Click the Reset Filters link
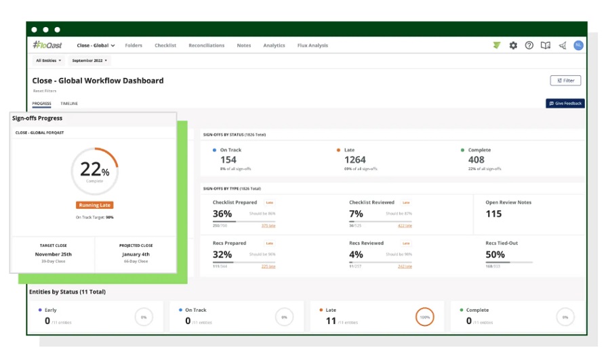This screenshot has width=610, height=364. click(x=45, y=91)
